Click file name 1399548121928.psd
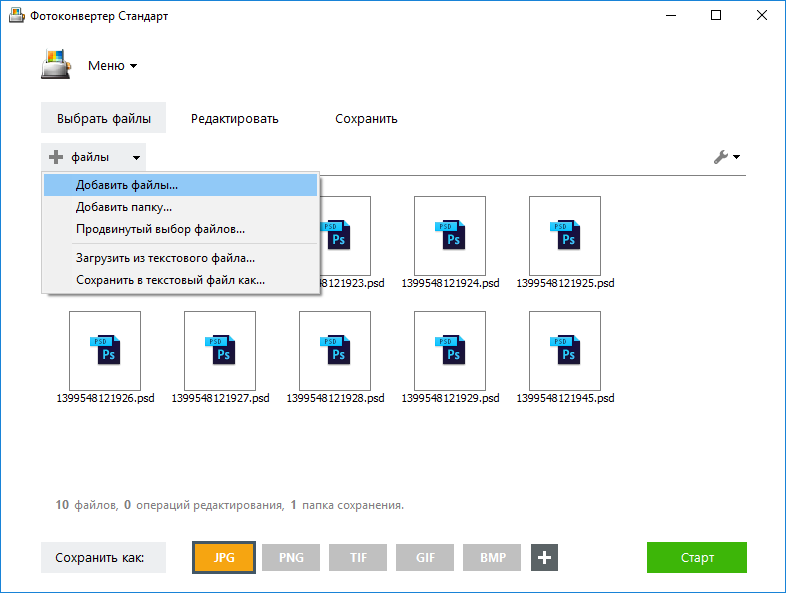The width and height of the screenshot is (786, 593). pos(335,398)
